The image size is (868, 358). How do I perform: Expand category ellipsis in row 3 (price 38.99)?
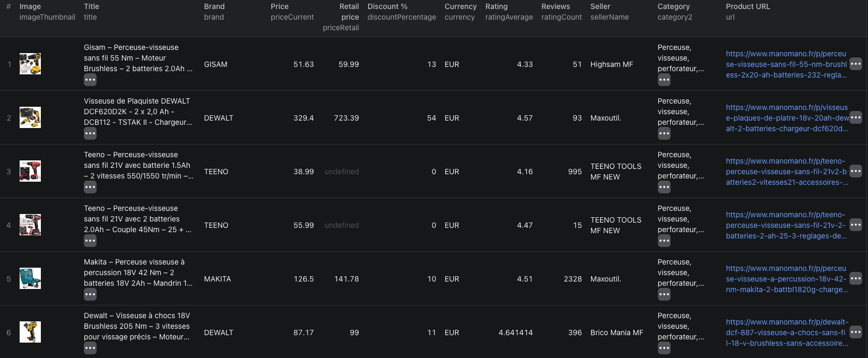[664, 187]
